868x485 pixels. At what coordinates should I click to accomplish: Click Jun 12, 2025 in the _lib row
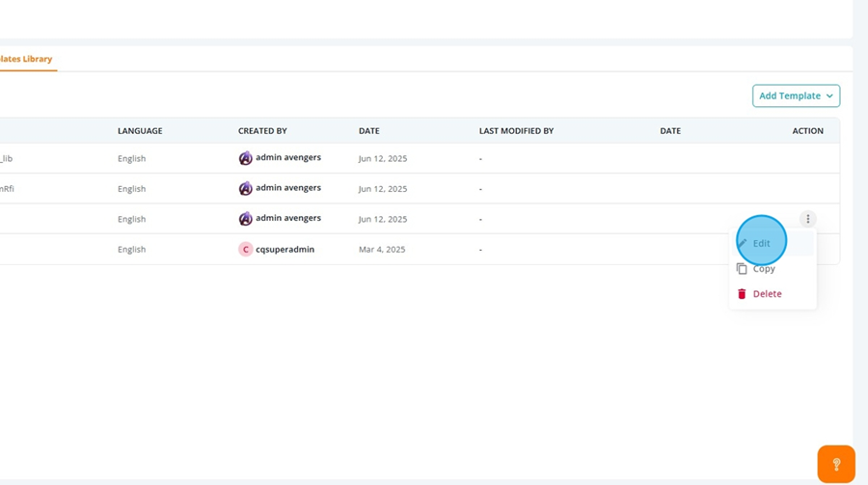point(383,158)
